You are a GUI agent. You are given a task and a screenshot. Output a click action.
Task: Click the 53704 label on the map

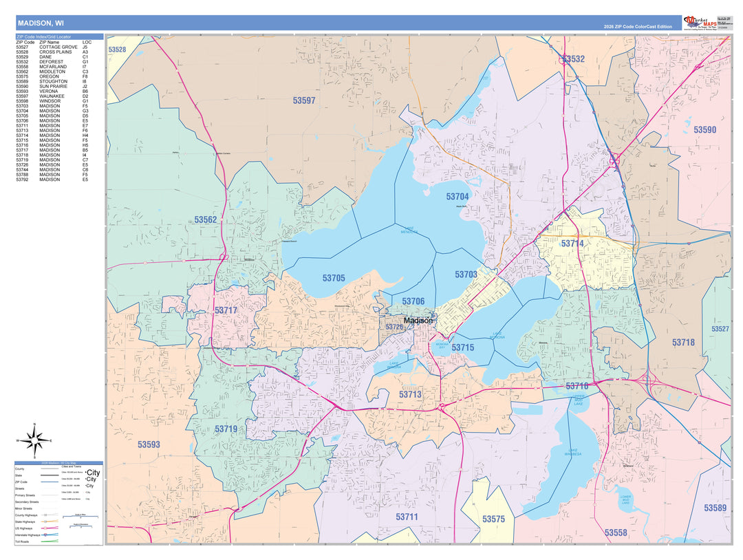pos(457,197)
